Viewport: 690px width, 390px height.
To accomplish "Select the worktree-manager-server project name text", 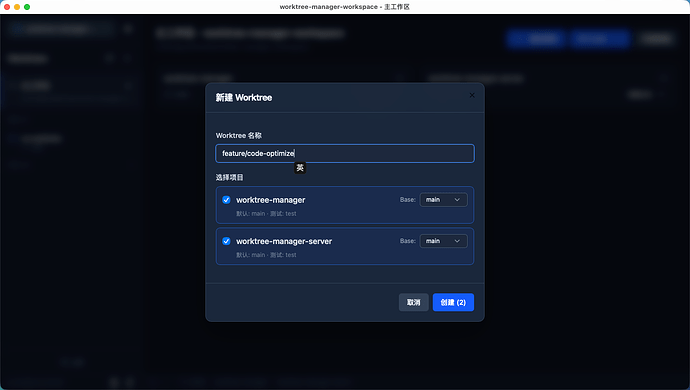I will [x=284, y=241].
